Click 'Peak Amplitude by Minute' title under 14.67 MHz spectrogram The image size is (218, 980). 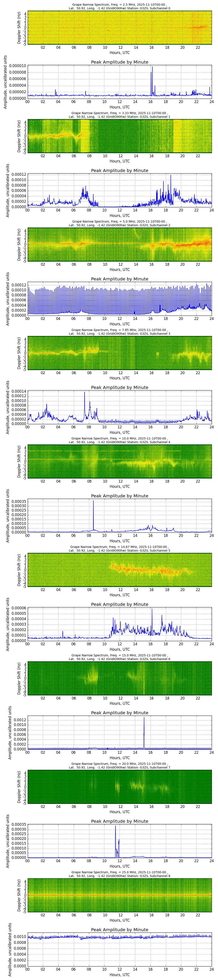click(119, 604)
